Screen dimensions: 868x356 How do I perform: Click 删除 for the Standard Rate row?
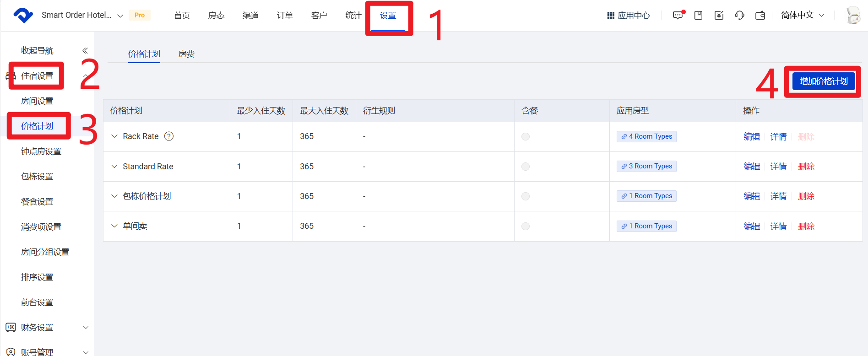click(806, 167)
